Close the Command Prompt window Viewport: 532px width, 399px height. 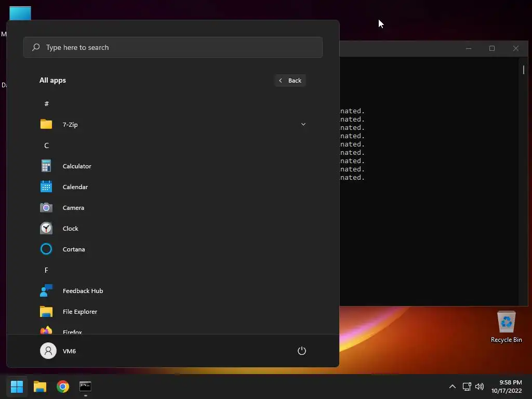point(516,48)
